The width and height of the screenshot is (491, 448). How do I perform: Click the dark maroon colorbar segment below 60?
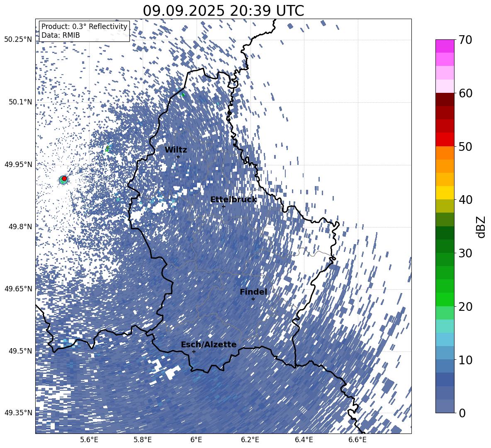(x=445, y=99)
